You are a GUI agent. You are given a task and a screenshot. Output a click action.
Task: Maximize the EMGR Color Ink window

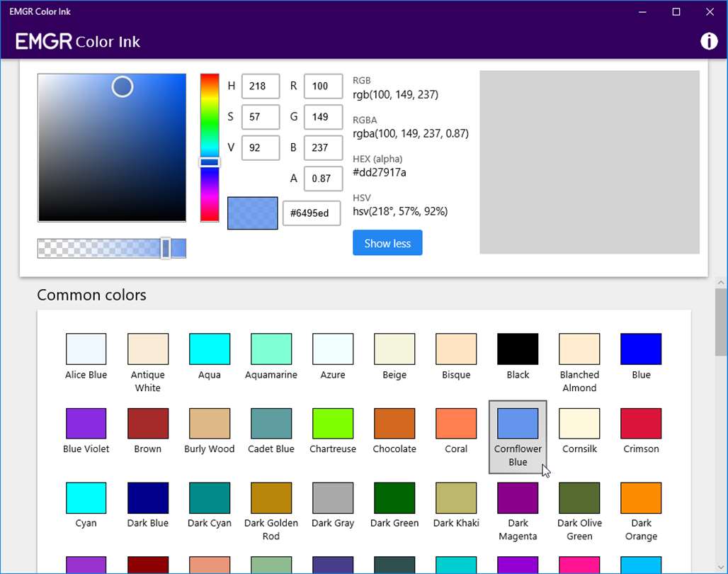[x=676, y=11]
